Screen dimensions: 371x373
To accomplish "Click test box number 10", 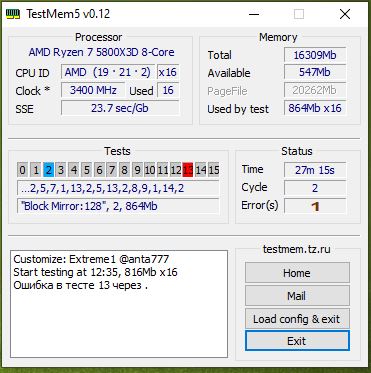I will tap(150, 170).
